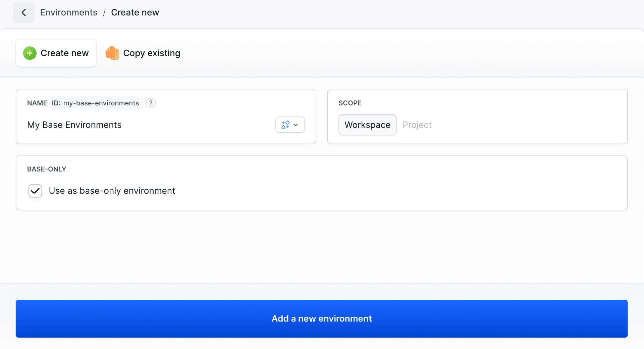This screenshot has width=644, height=349.
Task: Click the green plus icon beside Create new
Action: pos(30,53)
